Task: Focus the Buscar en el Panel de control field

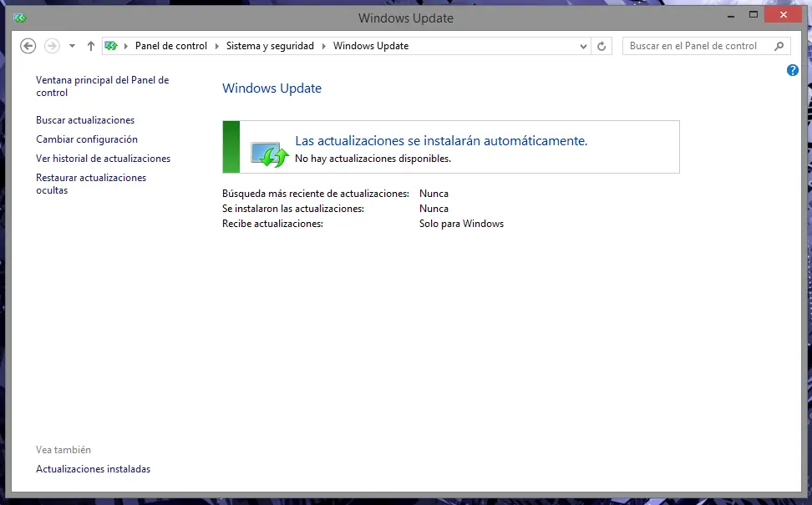Action: 707,46
